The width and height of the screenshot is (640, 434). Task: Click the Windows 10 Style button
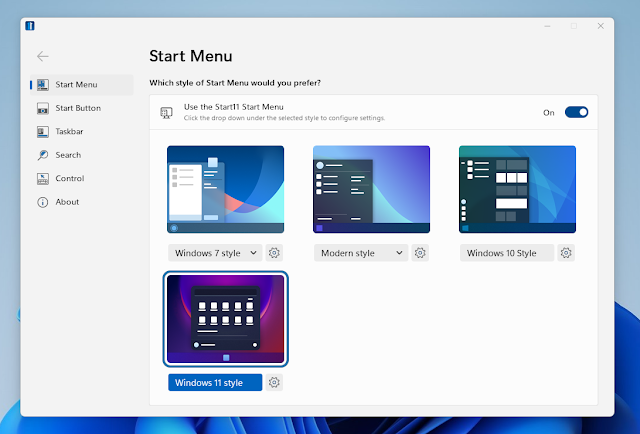point(507,253)
